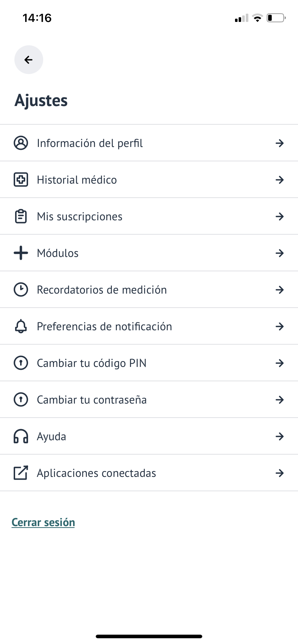This screenshot has width=298, height=644.
Task: Tap the medical cross icon
Action: [x=21, y=180]
